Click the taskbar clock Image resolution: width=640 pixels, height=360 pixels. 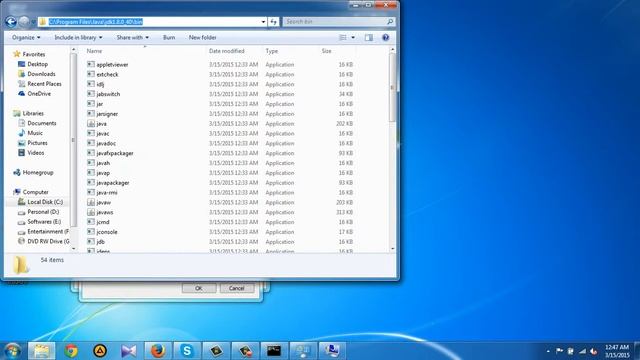[617, 351]
